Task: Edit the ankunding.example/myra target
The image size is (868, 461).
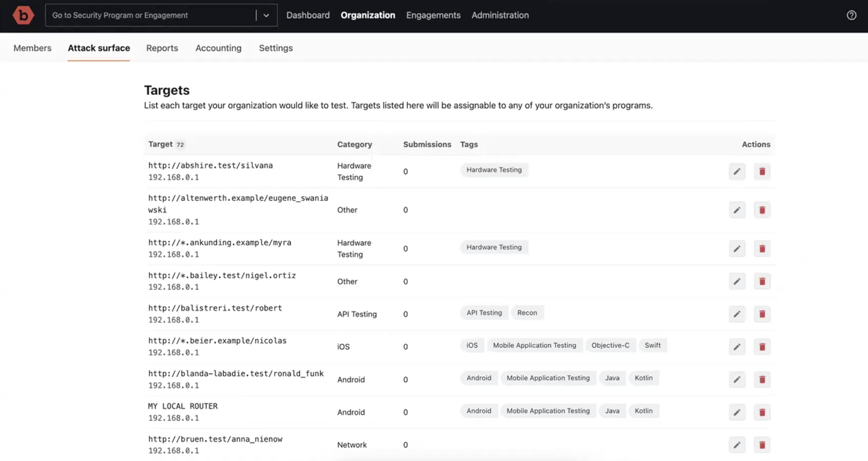Action: pyautogui.click(x=737, y=249)
